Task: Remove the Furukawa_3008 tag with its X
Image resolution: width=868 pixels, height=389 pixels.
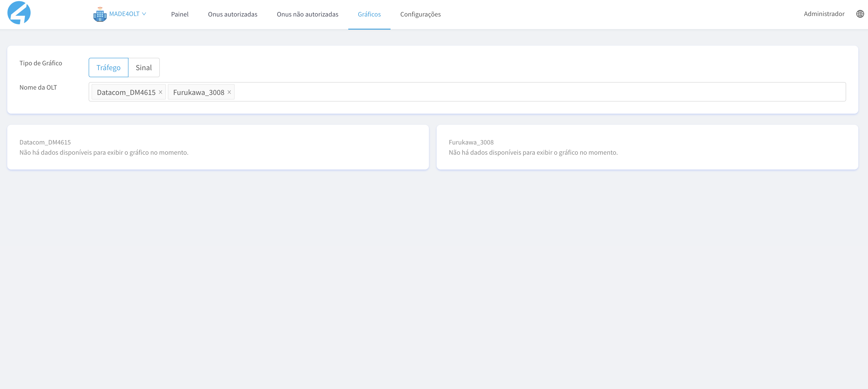Action: (x=229, y=92)
